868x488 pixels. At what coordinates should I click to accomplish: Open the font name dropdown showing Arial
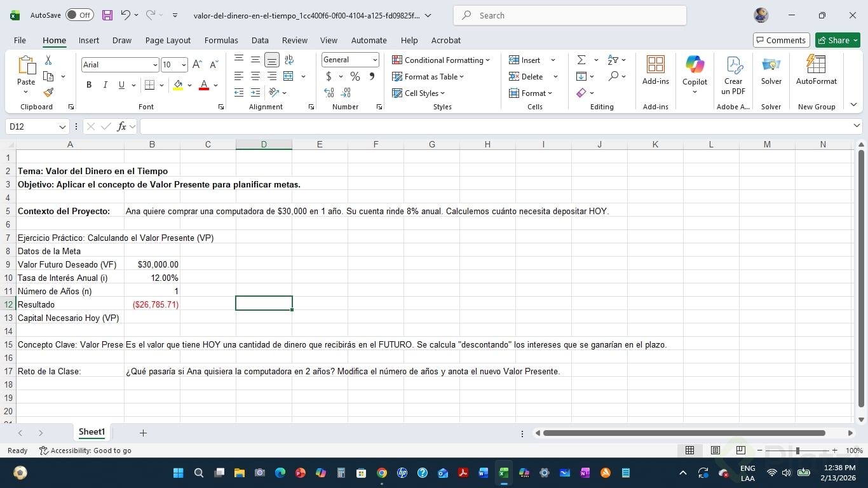click(x=155, y=65)
